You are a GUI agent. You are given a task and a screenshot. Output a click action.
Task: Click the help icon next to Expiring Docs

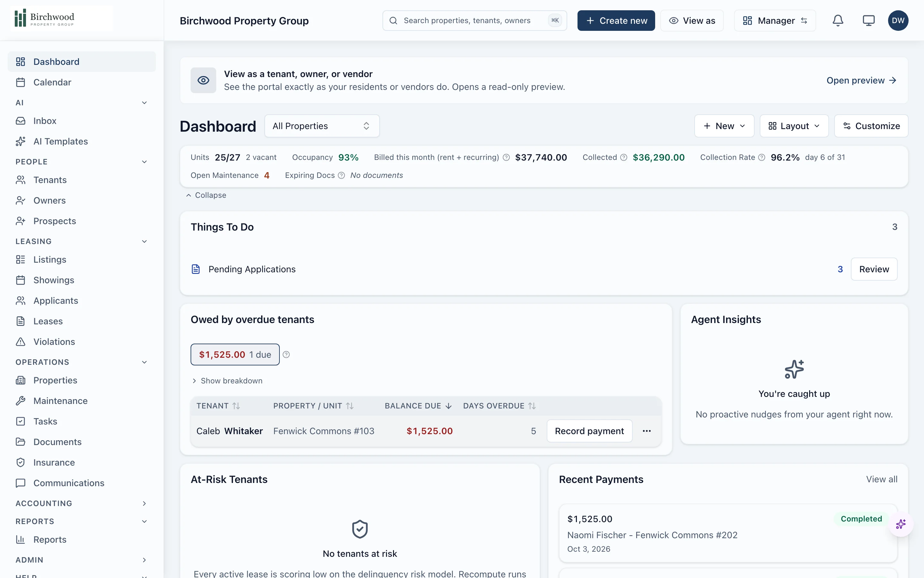[341, 175]
